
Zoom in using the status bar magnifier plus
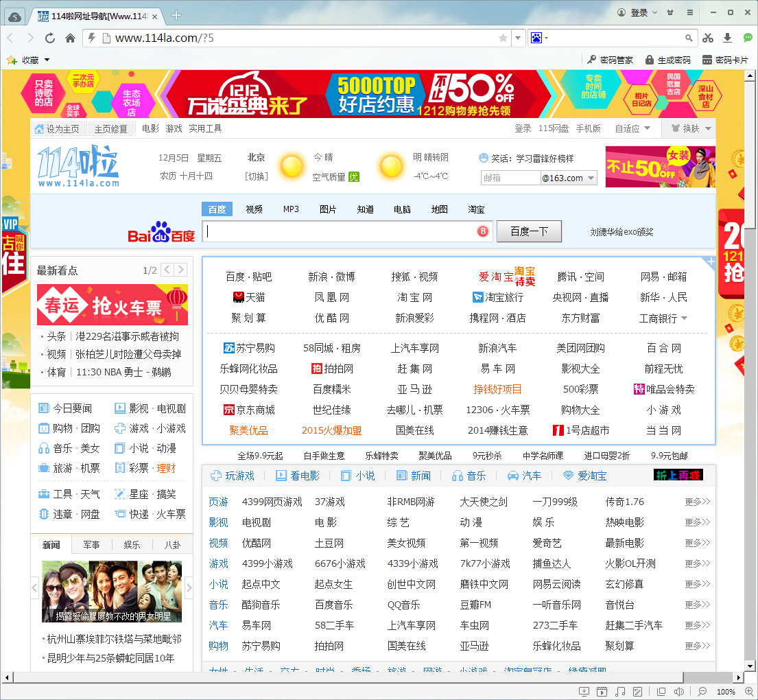pos(747,691)
